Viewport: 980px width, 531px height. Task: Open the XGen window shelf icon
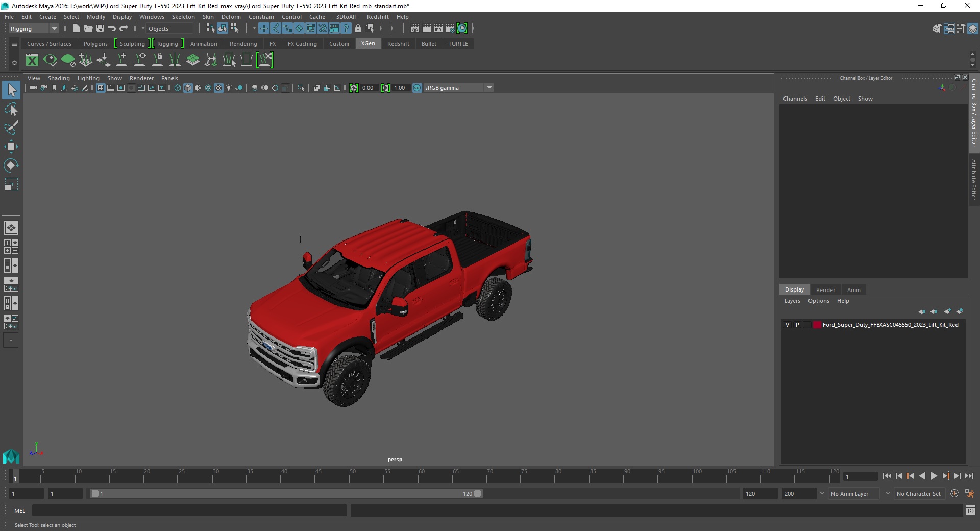click(32, 60)
